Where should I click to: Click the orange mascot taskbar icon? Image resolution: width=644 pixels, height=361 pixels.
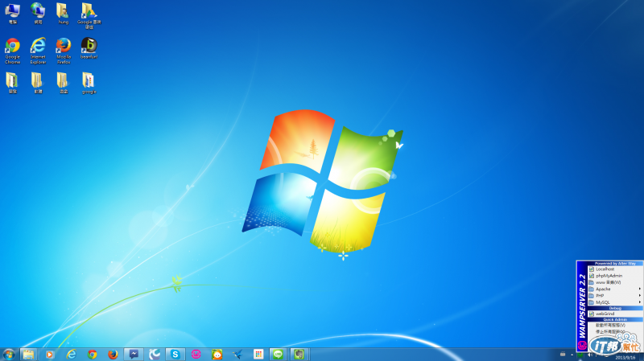[217, 355]
